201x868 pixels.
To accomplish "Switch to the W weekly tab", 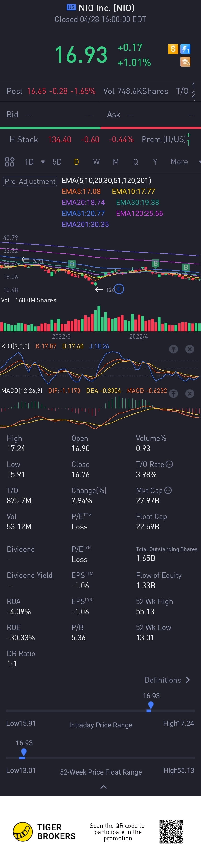I will point(96,162).
